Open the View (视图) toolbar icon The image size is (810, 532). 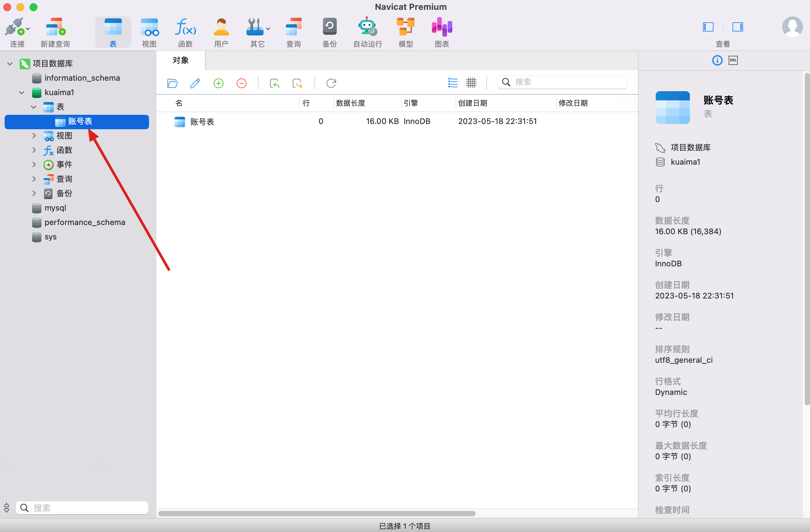tap(149, 27)
